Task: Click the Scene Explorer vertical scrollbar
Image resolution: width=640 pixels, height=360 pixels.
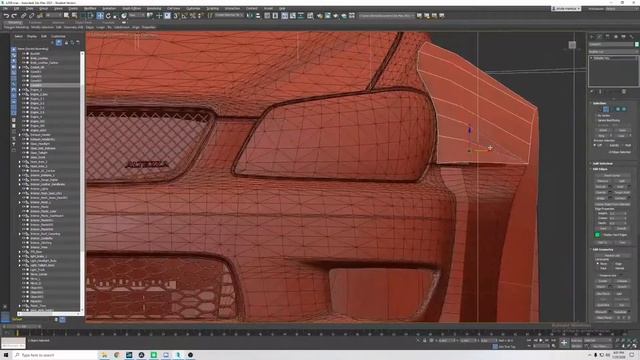Action: click(82, 182)
